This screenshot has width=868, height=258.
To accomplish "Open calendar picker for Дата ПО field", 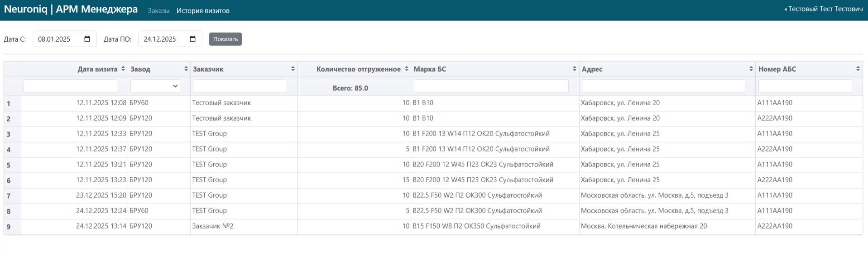I will point(192,39).
